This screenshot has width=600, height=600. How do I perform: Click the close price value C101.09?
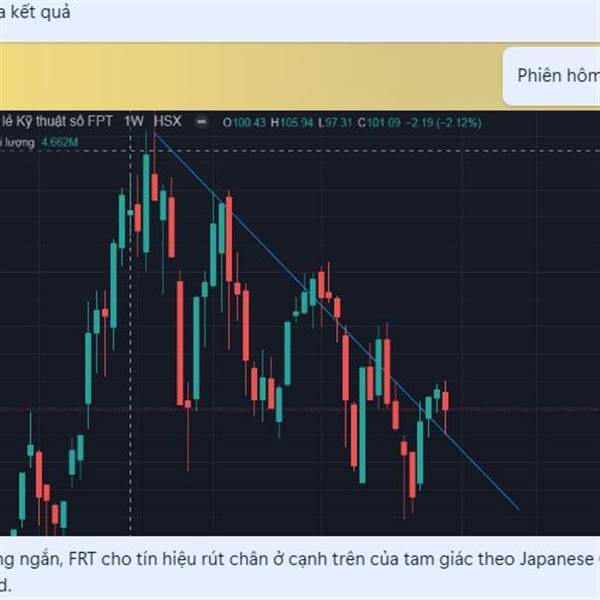coord(379,122)
